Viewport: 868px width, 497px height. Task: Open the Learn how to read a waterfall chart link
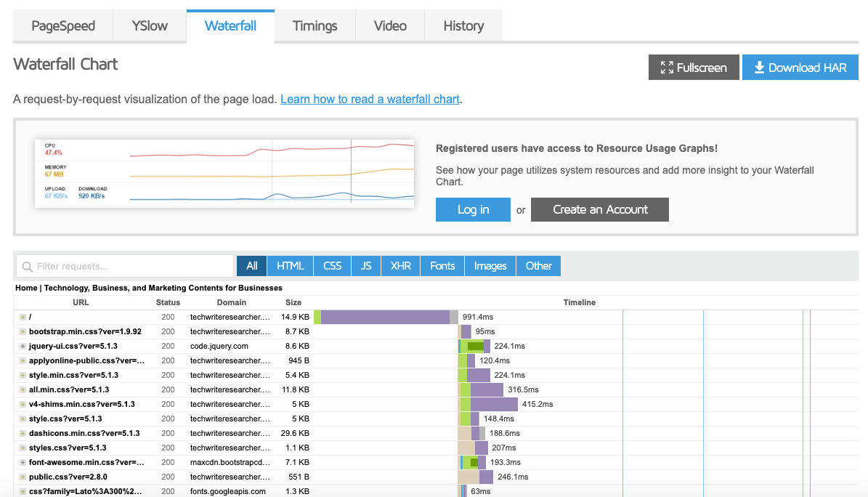(x=369, y=99)
